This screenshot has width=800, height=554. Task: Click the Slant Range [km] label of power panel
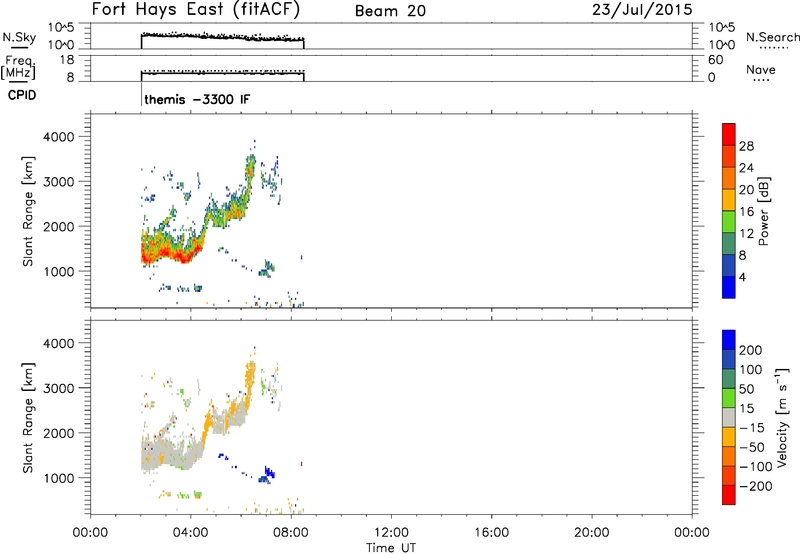pyautogui.click(x=28, y=211)
